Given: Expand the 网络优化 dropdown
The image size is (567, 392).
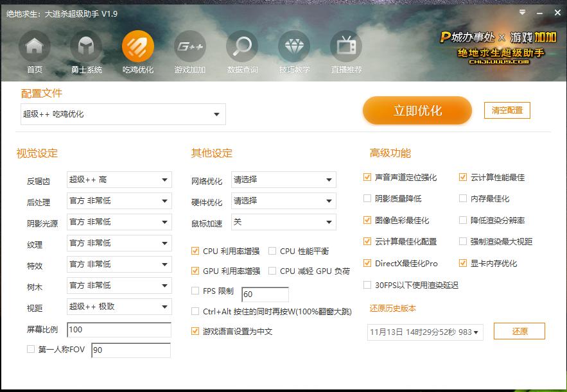Looking at the screenshot, I should tap(283, 180).
